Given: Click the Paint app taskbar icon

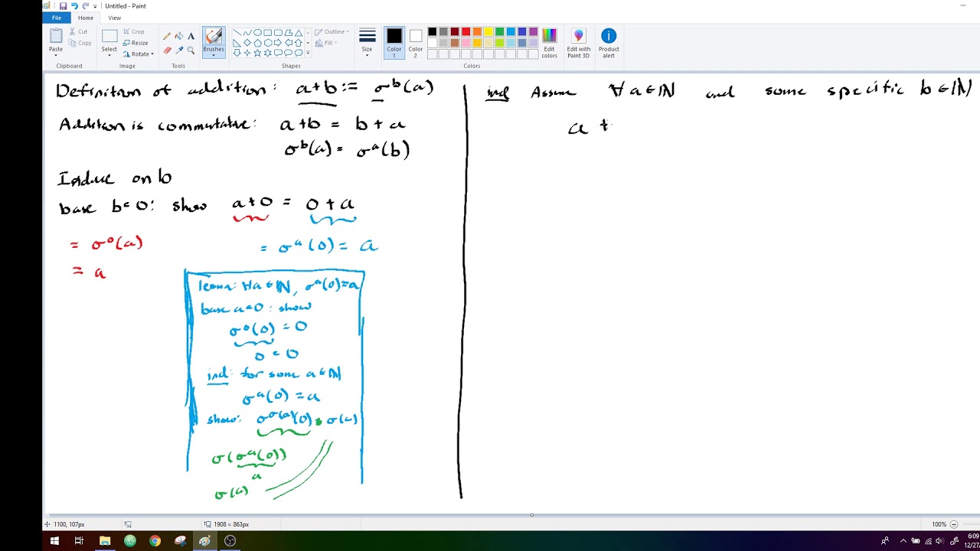Looking at the screenshot, I should [204, 541].
